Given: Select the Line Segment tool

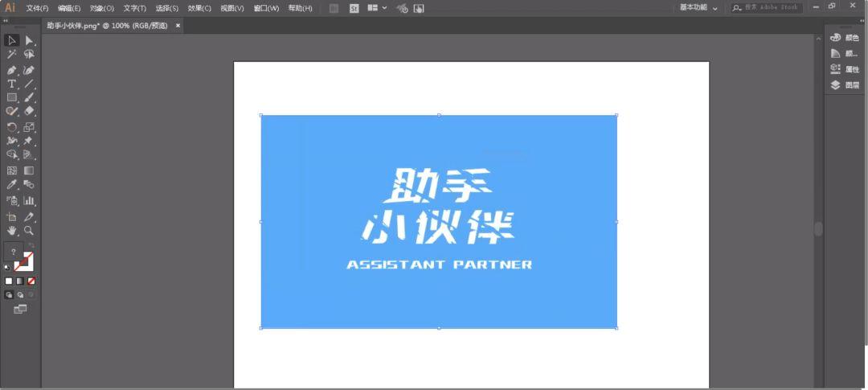Looking at the screenshot, I should [30, 84].
